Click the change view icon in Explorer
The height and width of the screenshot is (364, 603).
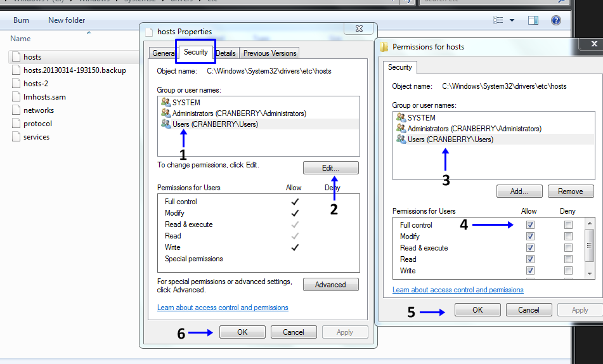[498, 20]
